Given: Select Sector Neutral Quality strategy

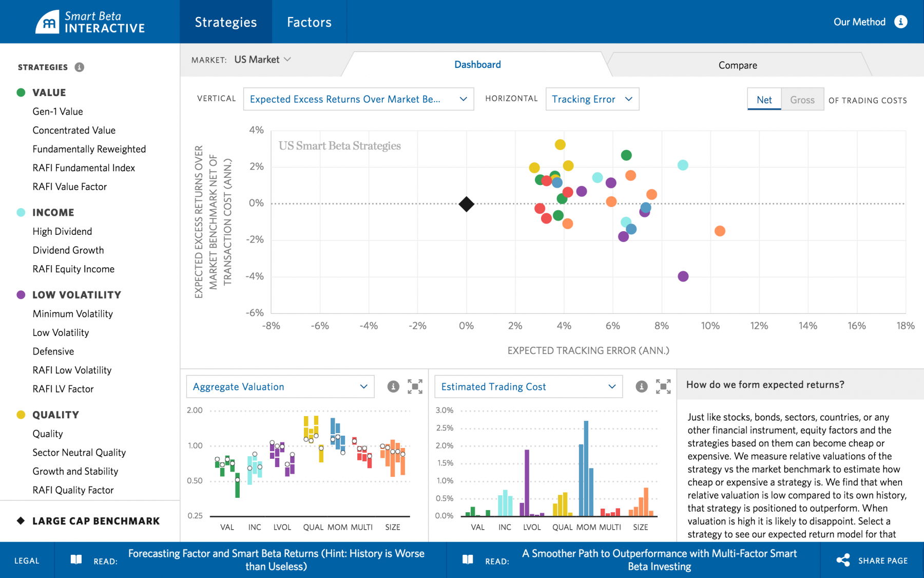Looking at the screenshot, I should point(79,452).
